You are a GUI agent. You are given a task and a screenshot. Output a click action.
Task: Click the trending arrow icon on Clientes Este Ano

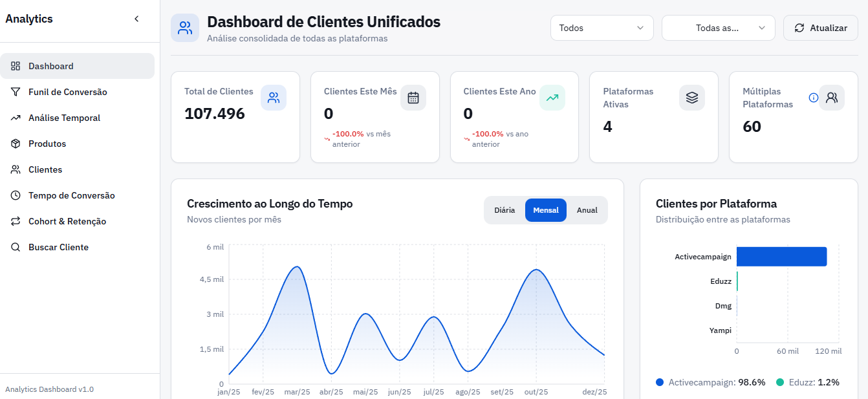(x=552, y=98)
